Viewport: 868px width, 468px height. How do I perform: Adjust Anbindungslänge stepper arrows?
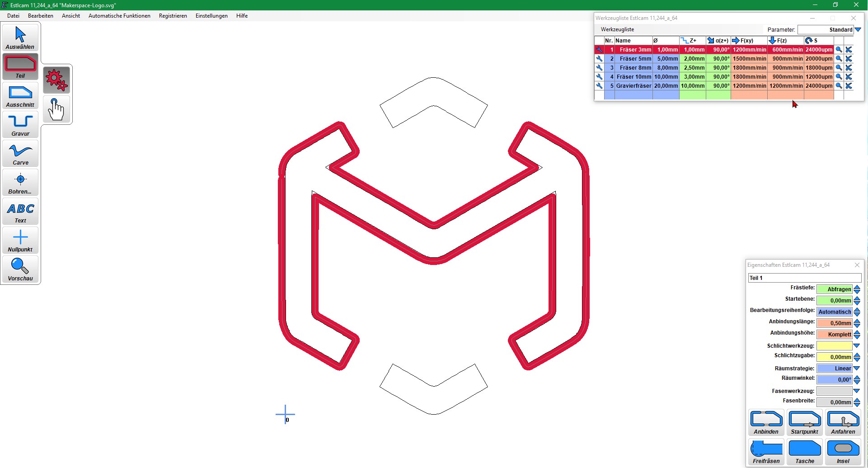857,323
